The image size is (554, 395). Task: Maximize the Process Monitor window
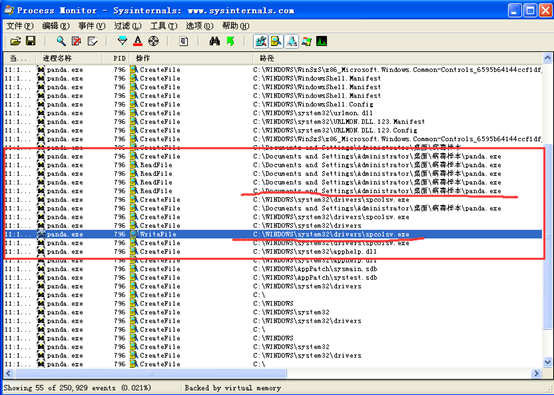tap(530, 11)
